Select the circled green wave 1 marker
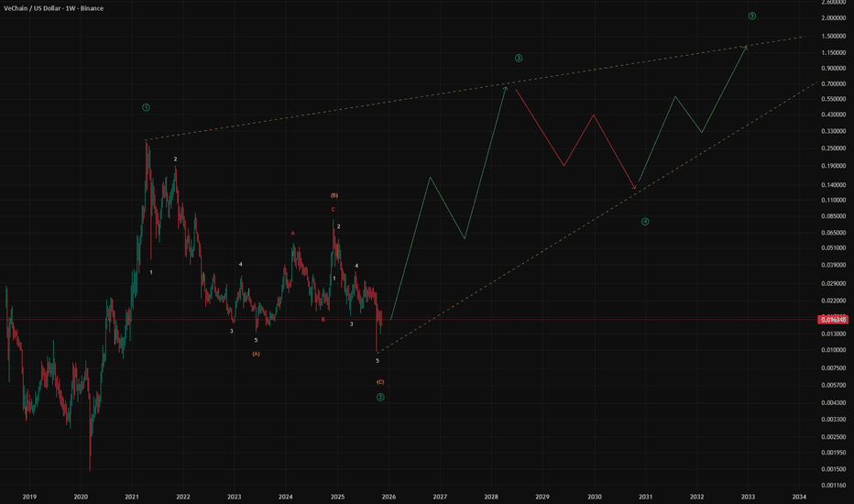This screenshot has height=504, width=854. 147,107
